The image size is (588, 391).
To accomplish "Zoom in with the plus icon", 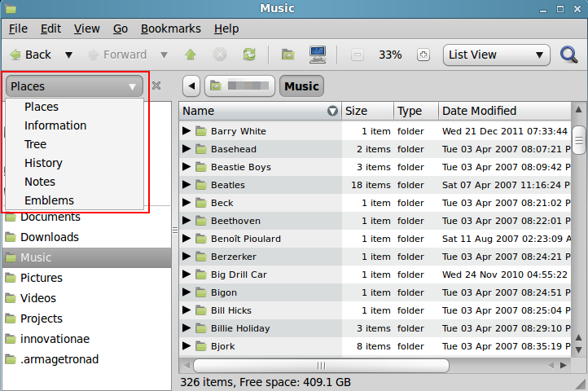I will click(x=423, y=55).
